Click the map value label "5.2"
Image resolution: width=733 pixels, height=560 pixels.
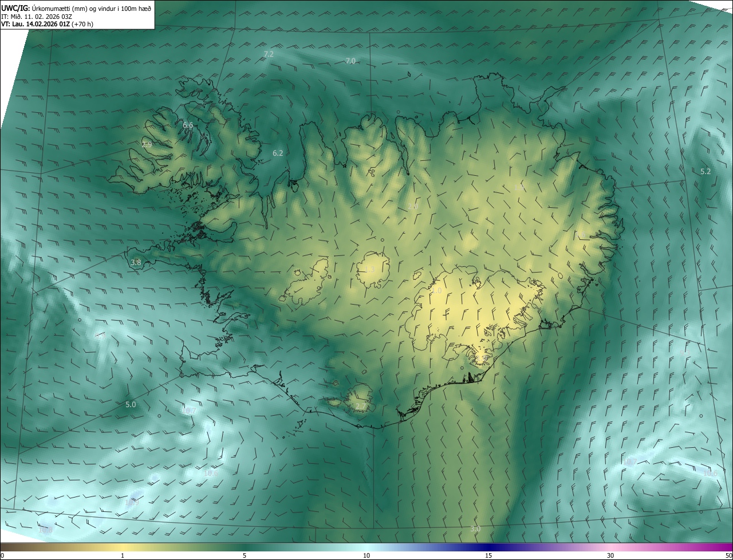[x=706, y=171]
